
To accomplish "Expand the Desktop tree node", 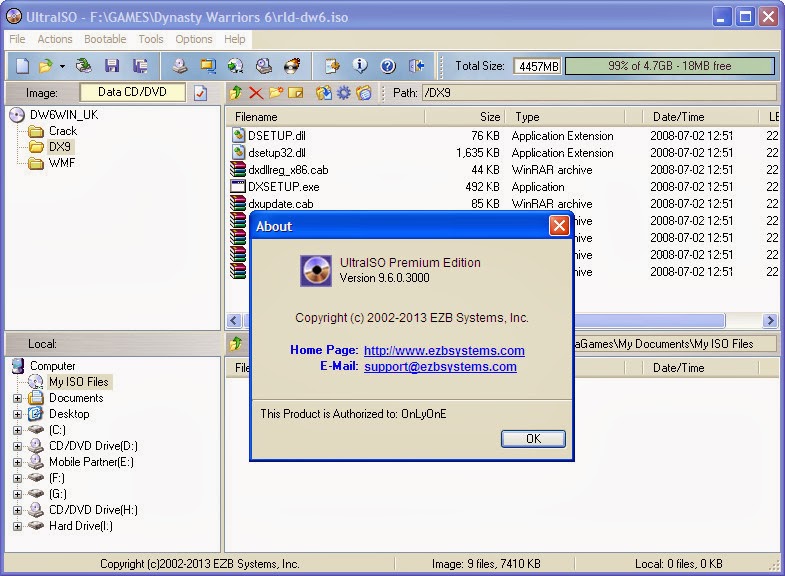I will click(x=18, y=414).
